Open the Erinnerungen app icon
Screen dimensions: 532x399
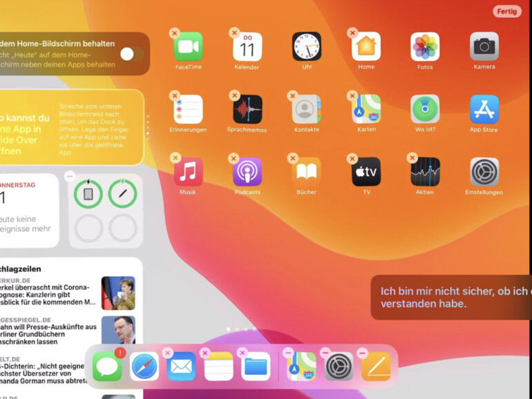coord(189,109)
